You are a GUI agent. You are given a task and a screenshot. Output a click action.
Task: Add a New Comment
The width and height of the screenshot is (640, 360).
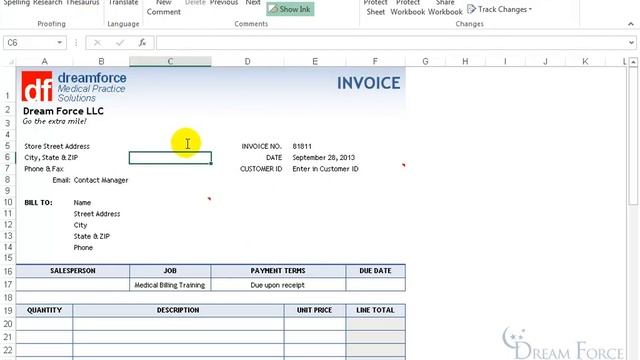pyautogui.click(x=164, y=7)
